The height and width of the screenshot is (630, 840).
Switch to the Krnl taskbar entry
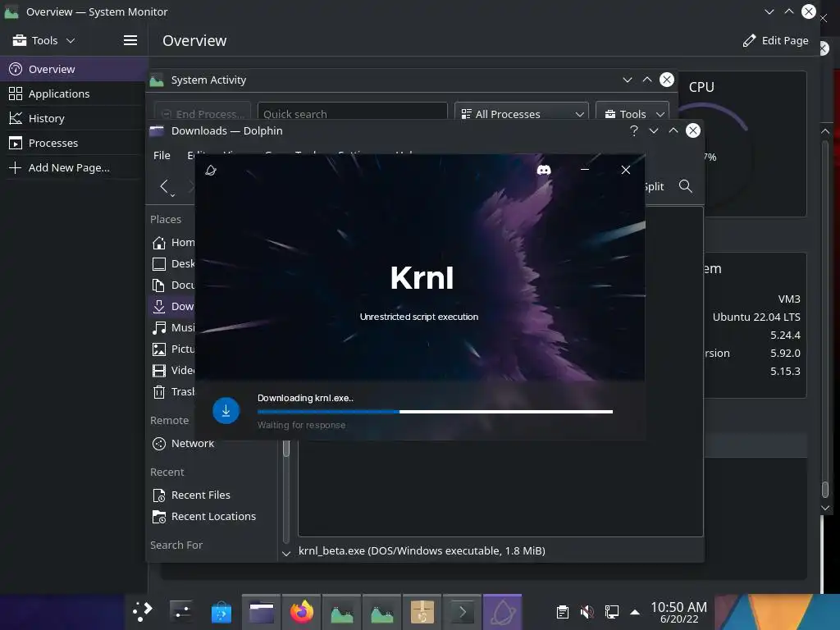tap(503, 611)
